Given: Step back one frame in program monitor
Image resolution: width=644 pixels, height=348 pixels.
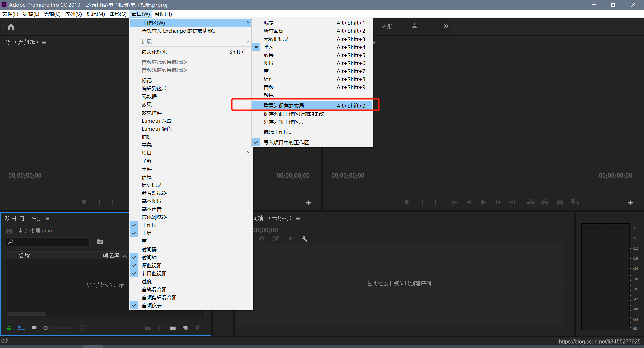Looking at the screenshot, I should pyautogui.click(x=469, y=202).
